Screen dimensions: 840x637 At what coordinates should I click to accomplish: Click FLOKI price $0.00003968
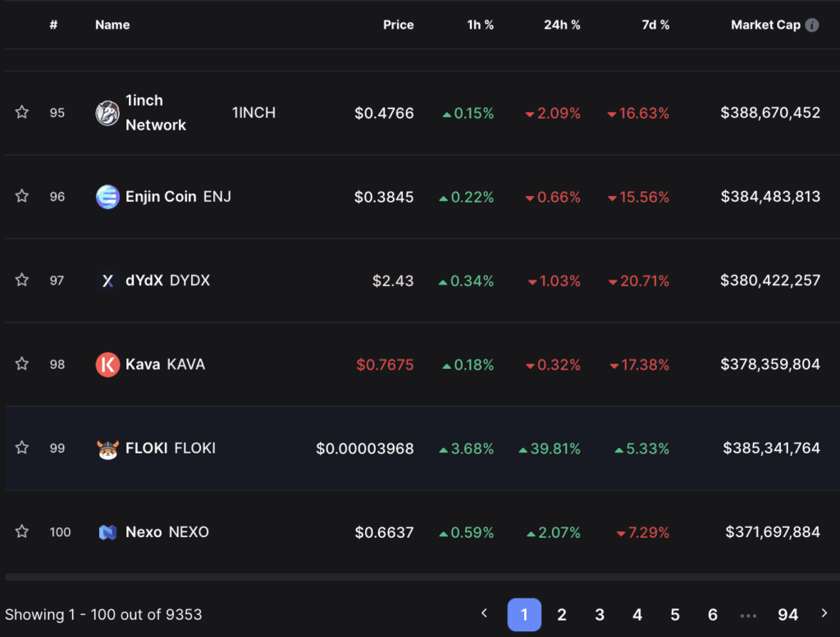click(x=365, y=448)
